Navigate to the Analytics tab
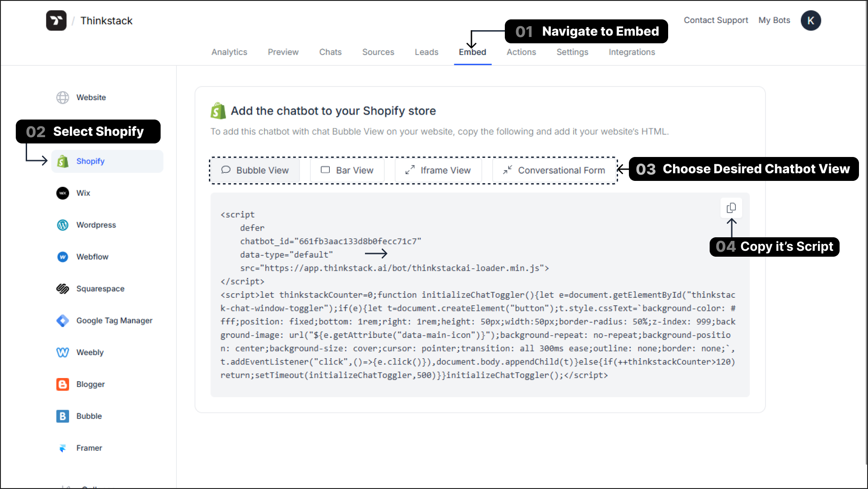 point(229,52)
